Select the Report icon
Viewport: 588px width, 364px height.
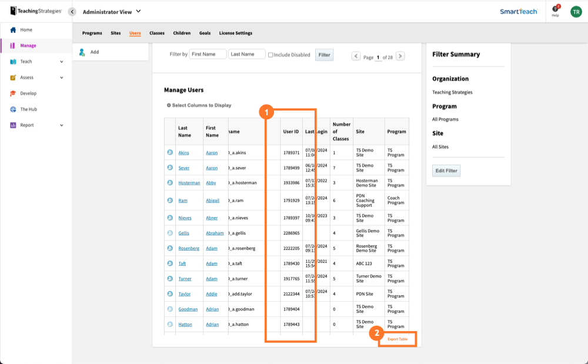point(13,125)
